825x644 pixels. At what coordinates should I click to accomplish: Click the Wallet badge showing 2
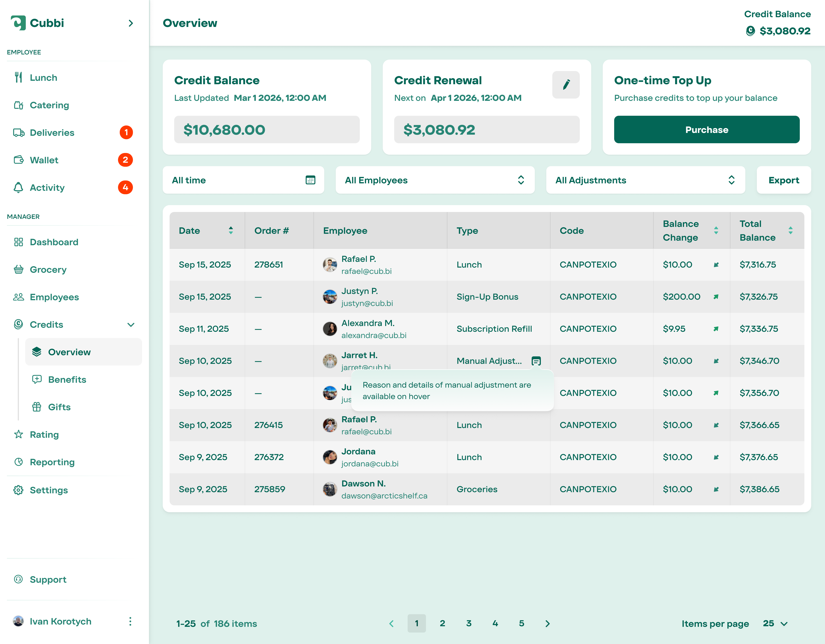125,160
